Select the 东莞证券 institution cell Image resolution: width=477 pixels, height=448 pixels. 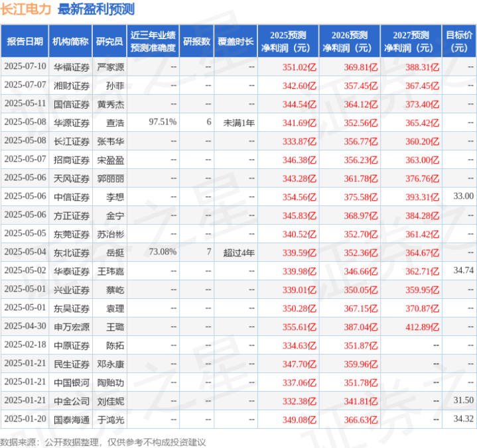pyautogui.click(x=72, y=235)
